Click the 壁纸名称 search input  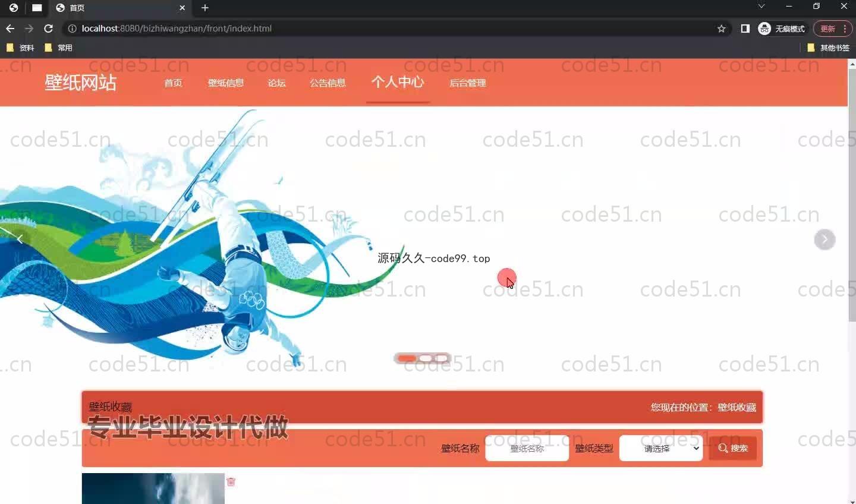pyautogui.click(x=527, y=449)
